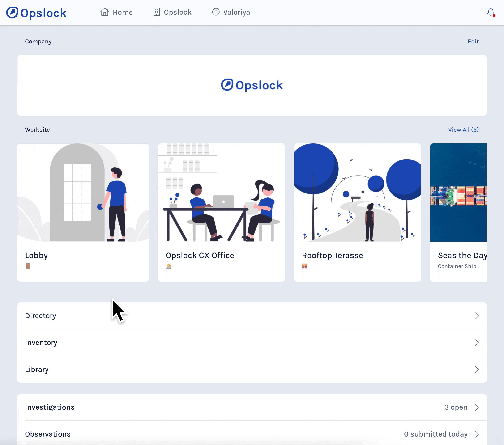Open the Valeriya profile menu

click(x=236, y=12)
